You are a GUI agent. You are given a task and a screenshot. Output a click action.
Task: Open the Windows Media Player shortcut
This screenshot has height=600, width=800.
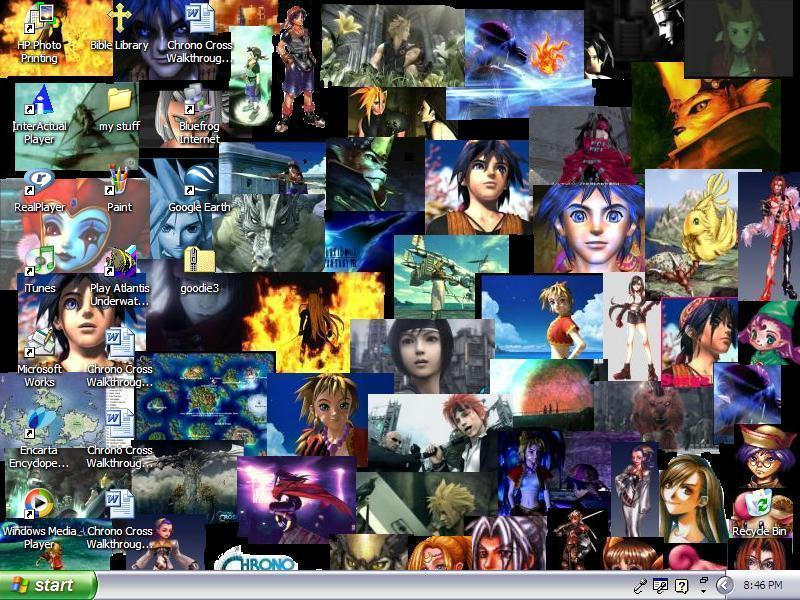39,520
